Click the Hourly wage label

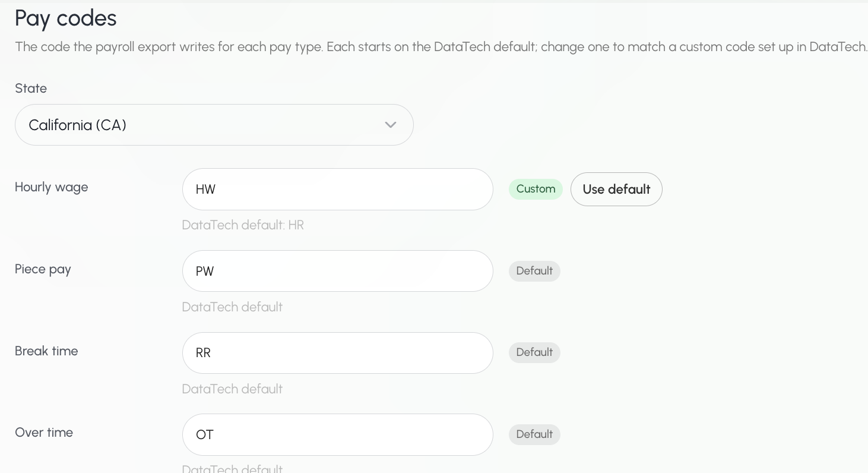pyautogui.click(x=52, y=187)
